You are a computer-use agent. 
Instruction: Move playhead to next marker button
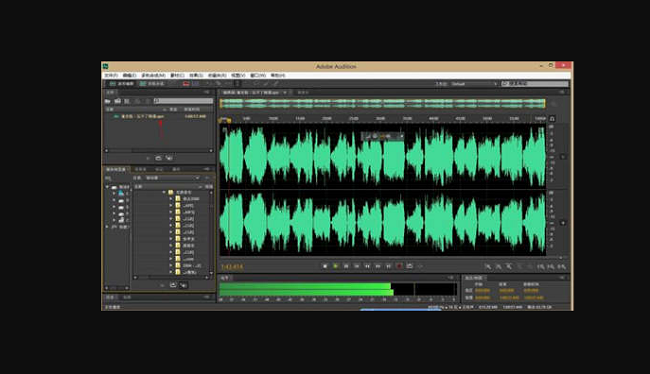click(x=388, y=266)
